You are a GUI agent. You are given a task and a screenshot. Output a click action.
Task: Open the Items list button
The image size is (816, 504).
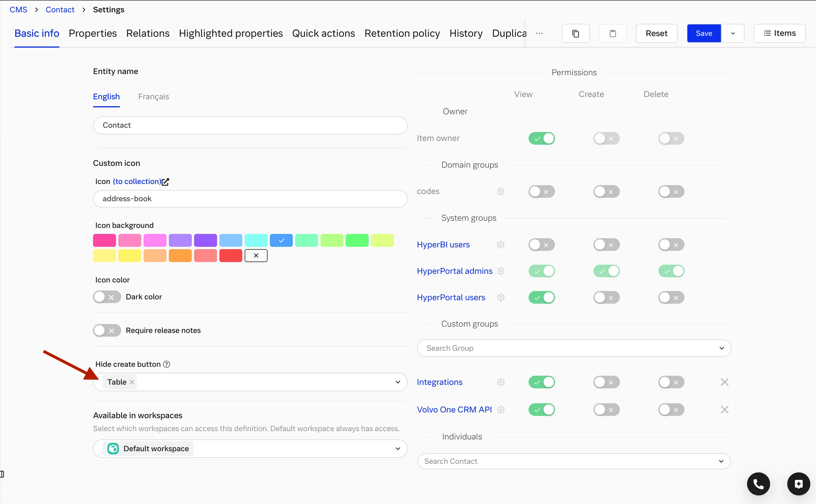(779, 33)
